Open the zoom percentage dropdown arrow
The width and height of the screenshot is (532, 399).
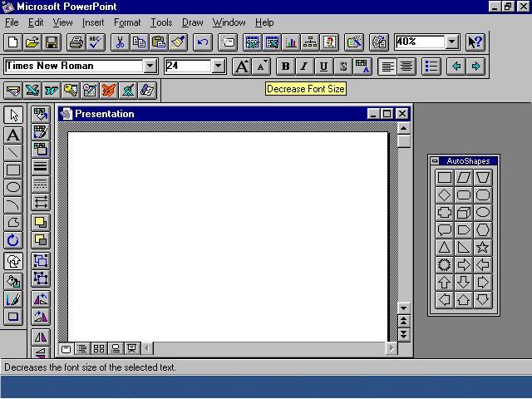point(452,42)
